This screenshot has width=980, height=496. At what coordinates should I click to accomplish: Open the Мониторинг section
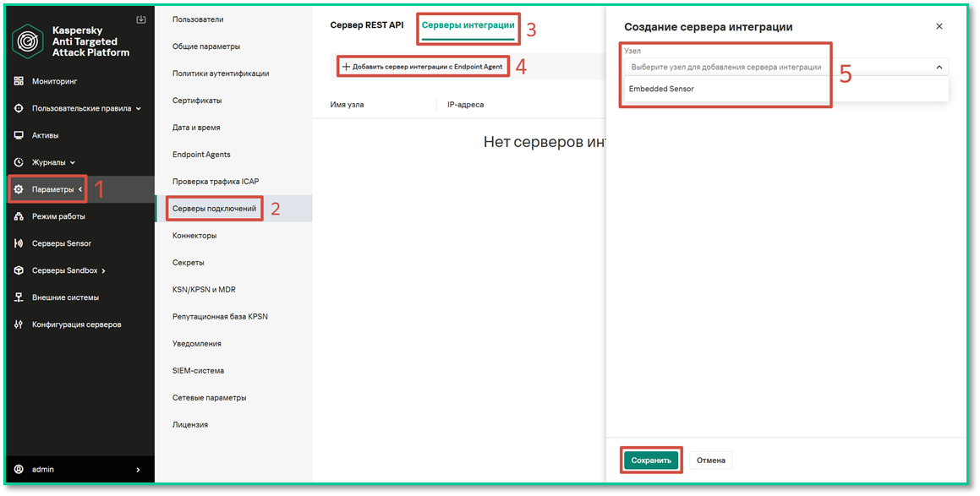tap(54, 81)
